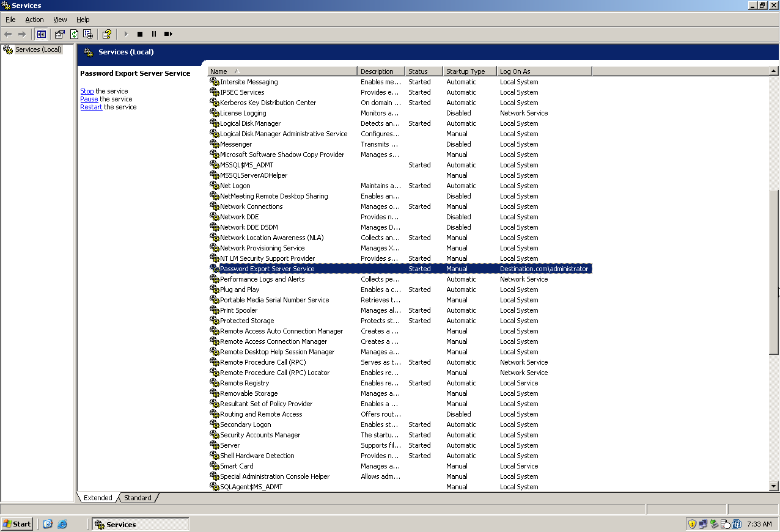The image size is (780, 532).
Task: Open the Help toolbar icon
Action: tap(107, 34)
